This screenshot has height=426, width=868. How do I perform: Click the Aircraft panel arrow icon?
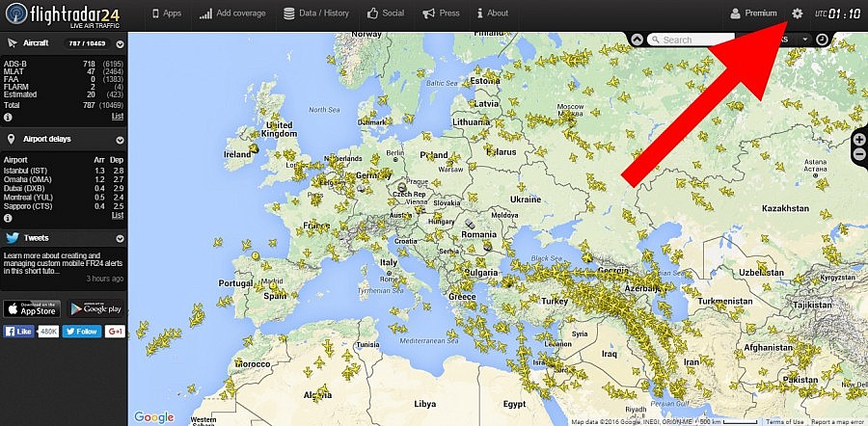(12, 43)
